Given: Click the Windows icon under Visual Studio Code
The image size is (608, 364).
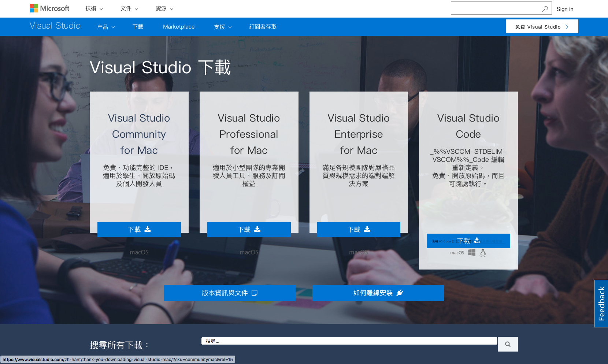Looking at the screenshot, I should [x=472, y=252].
